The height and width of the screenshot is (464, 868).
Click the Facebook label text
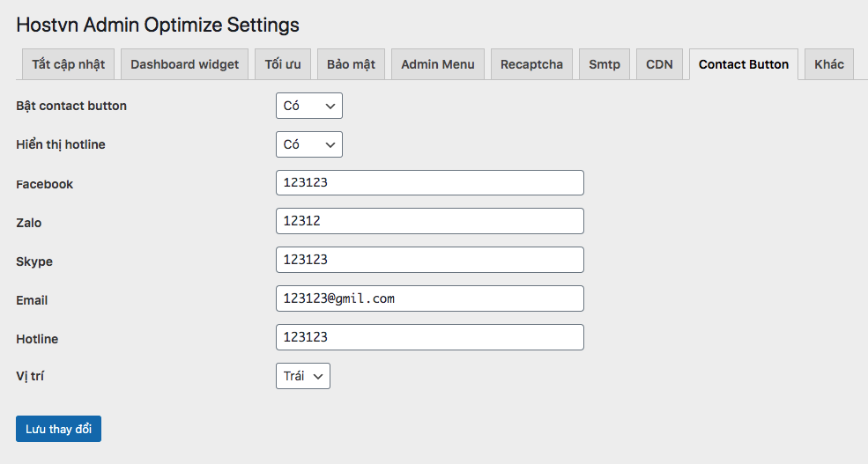tap(44, 184)
